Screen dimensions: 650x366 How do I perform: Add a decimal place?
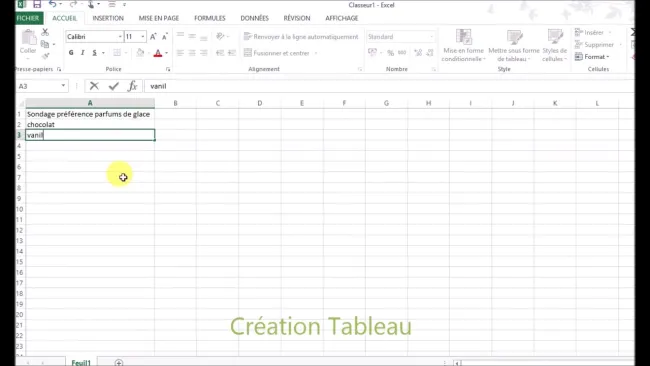[418, 53]
